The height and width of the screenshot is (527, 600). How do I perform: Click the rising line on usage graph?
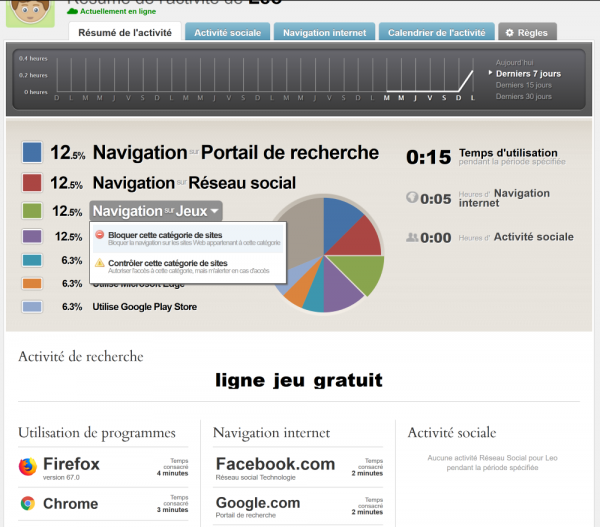466,81
